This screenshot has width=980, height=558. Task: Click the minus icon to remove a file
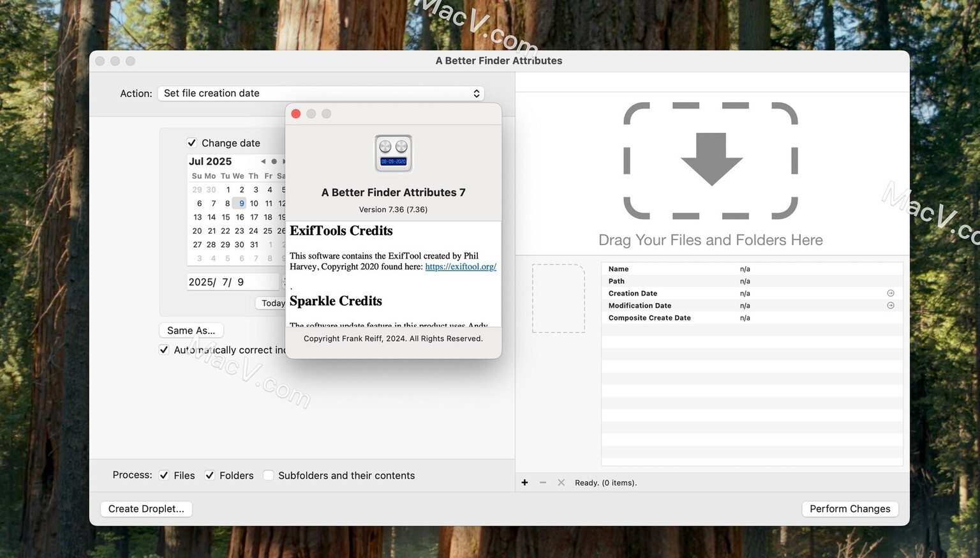543,483
